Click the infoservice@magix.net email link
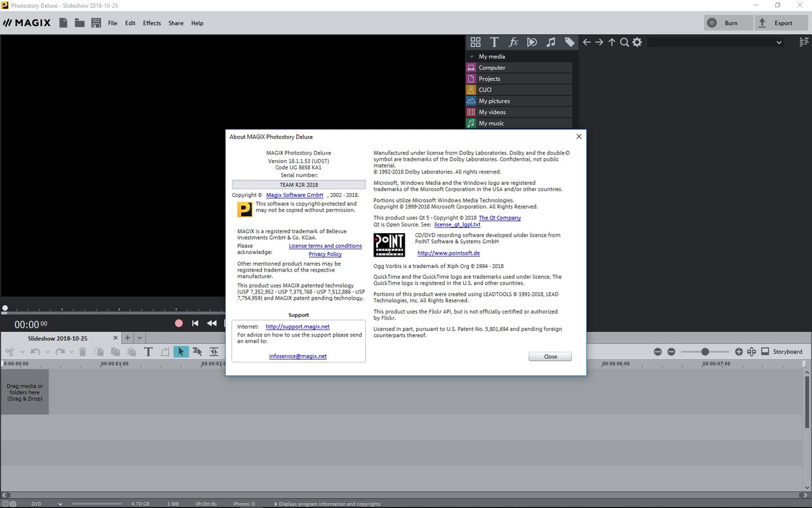812x508 pixels. [298, 356]
